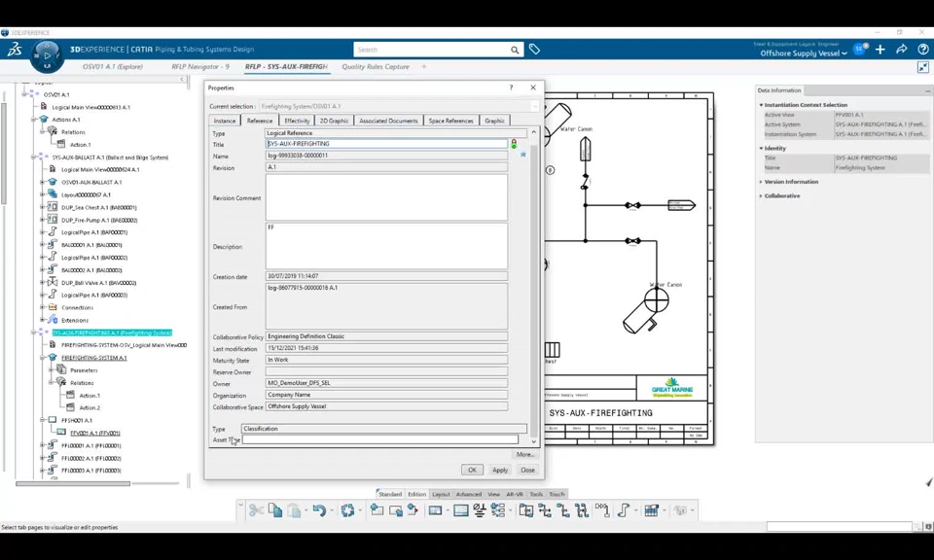Click the Revision Comment text area
The width and height of the screenshot is (934, 560).
(x=386, y=197)
